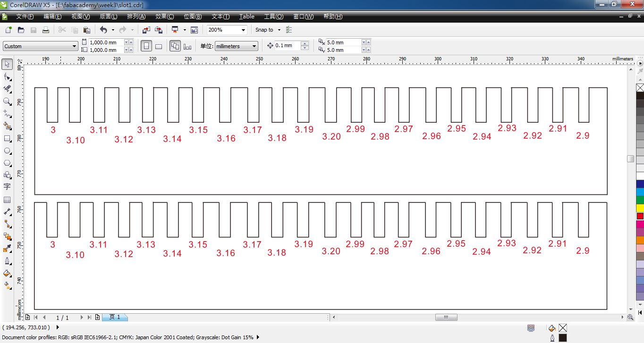Open the Options checklist icon
The height and width of the screenshot is (343, 644).
click(x=289, y=30)
